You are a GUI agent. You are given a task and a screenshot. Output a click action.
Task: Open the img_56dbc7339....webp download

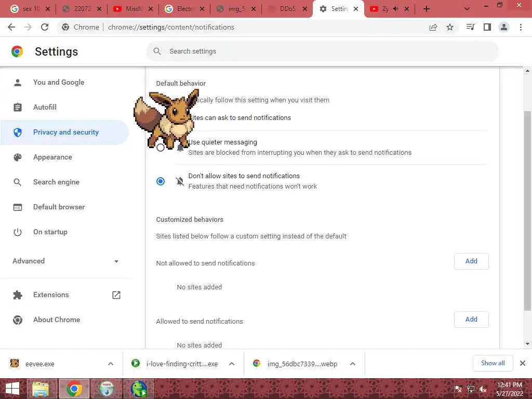[x=302, y=364]
